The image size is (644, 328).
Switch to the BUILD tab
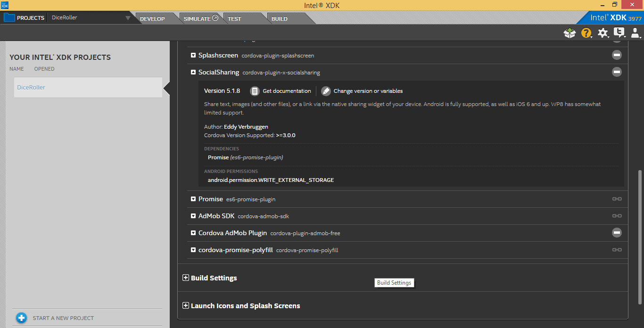click(x=280, y=19)
